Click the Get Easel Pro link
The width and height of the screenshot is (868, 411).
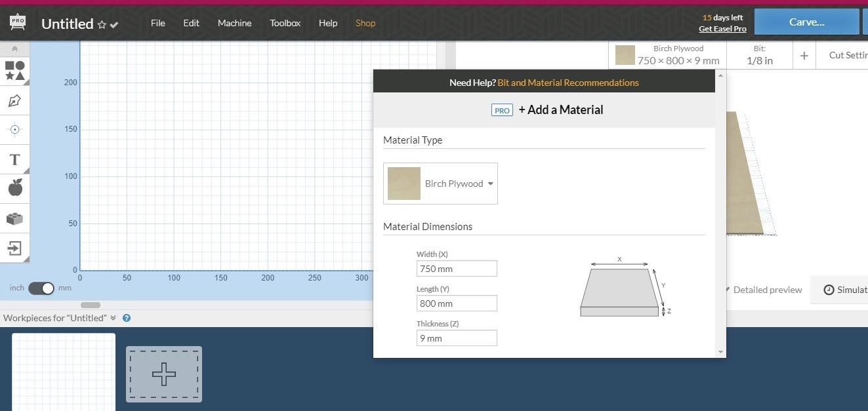(x=722, y=29)
